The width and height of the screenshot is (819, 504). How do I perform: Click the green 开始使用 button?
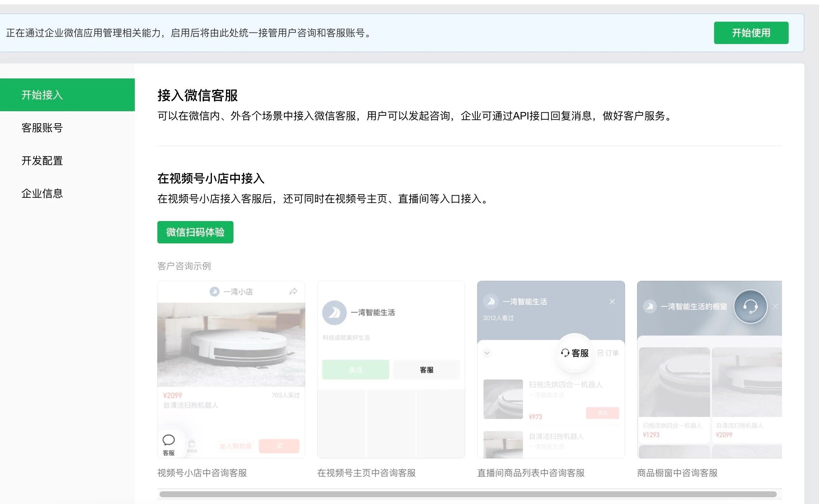click(x=751, y=33)
